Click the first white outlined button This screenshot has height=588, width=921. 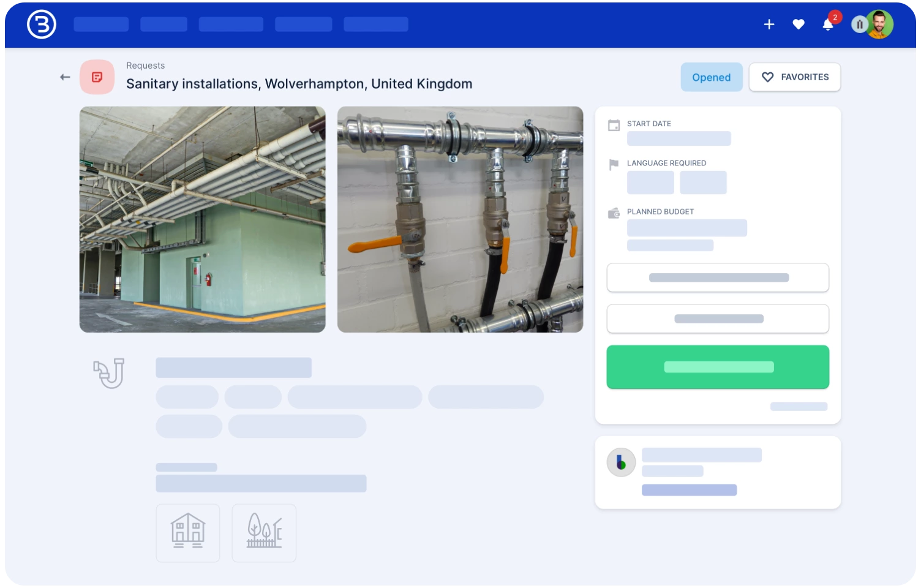718,277
